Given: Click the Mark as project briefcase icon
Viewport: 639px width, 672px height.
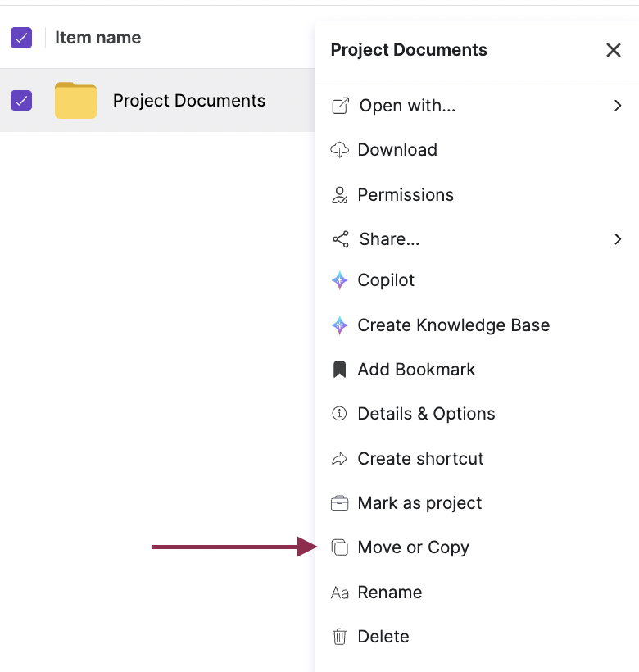Looking at the screenshot, I should coord(339,503).
